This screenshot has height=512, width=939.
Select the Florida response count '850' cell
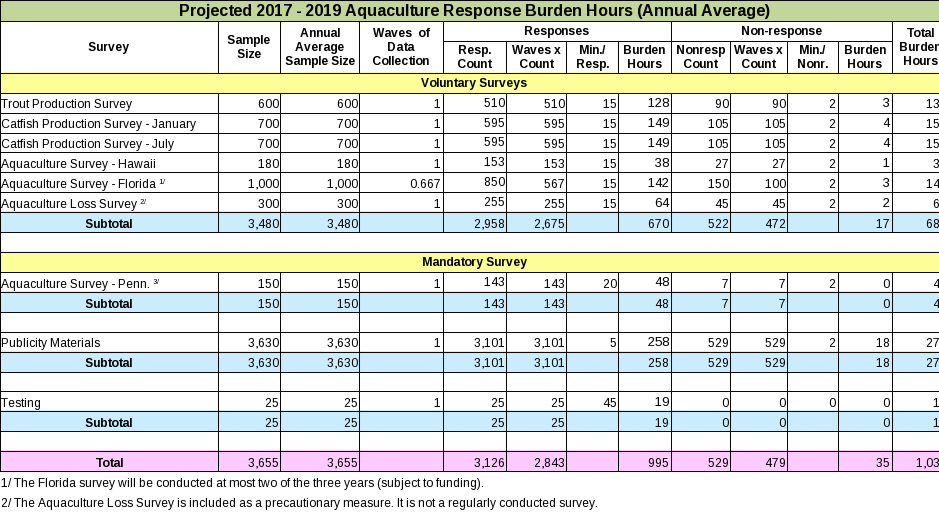(x=475, y=183)
